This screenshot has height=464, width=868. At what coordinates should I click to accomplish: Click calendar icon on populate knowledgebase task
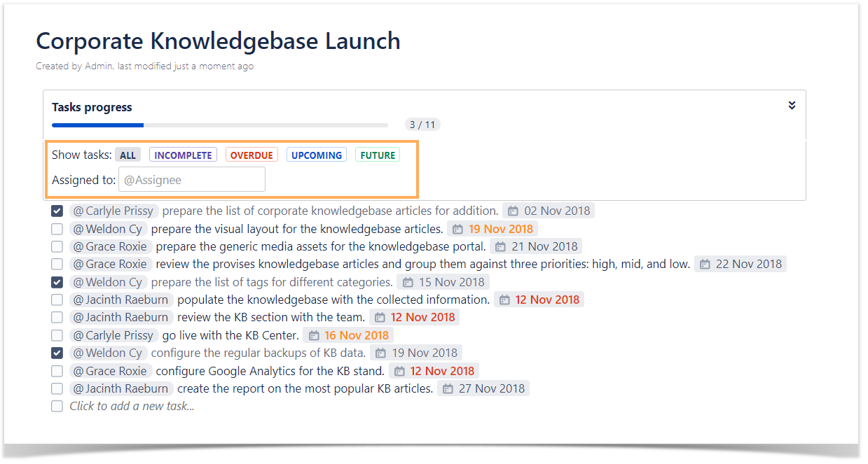tap(504, 300)
